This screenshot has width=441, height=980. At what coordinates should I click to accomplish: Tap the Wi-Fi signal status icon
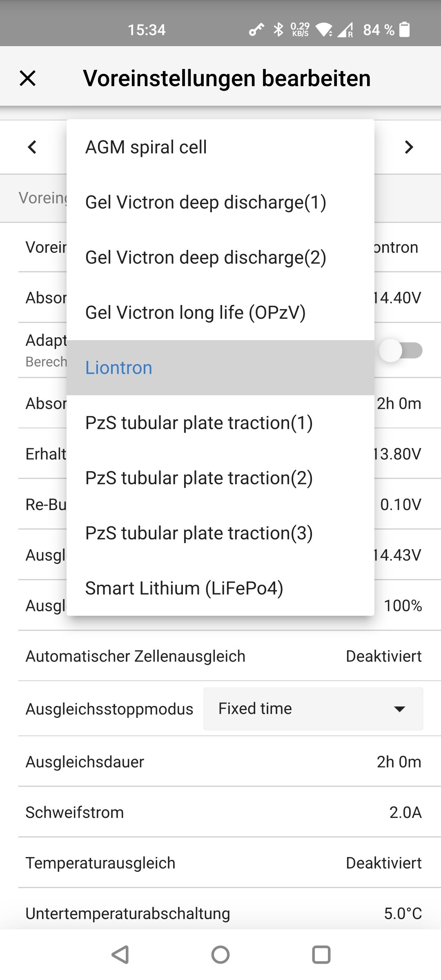[324, 29]
